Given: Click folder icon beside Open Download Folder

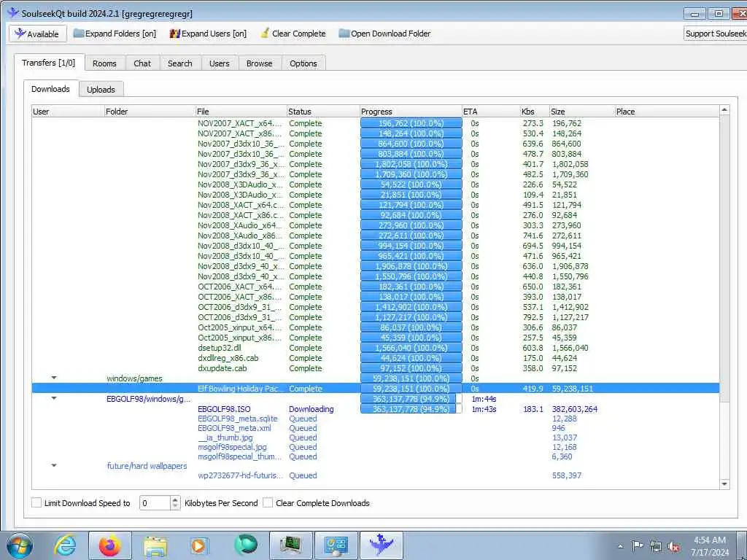Looking at the screenshot, I should click(x=344, y=34).
